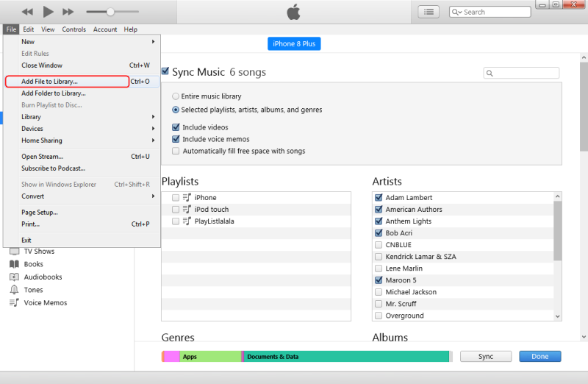The image size is (588, 384).
Task: Click the Play button in the toolbar
Action: pos(49,12)
